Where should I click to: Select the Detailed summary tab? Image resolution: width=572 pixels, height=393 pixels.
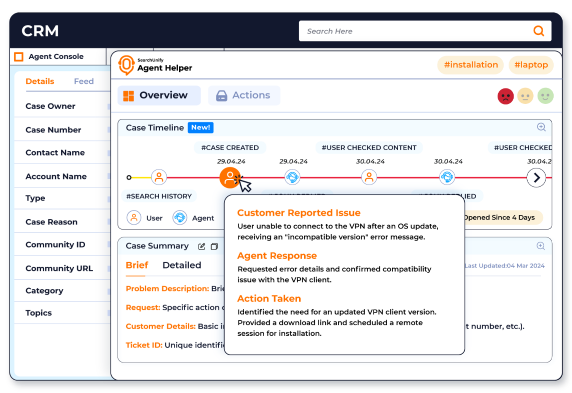point(182,265)
